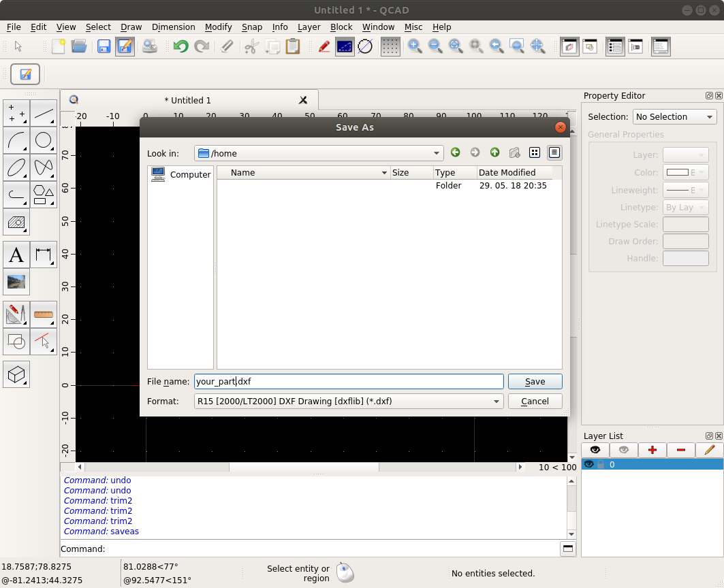Open the Dimension menu

tap(173, 27)
